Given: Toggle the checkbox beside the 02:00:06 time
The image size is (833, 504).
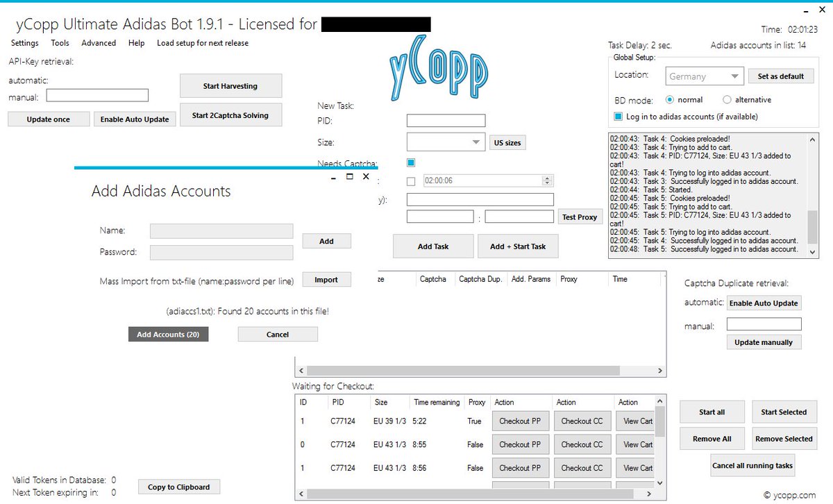Looking at the screenshot, I should 411,181.
